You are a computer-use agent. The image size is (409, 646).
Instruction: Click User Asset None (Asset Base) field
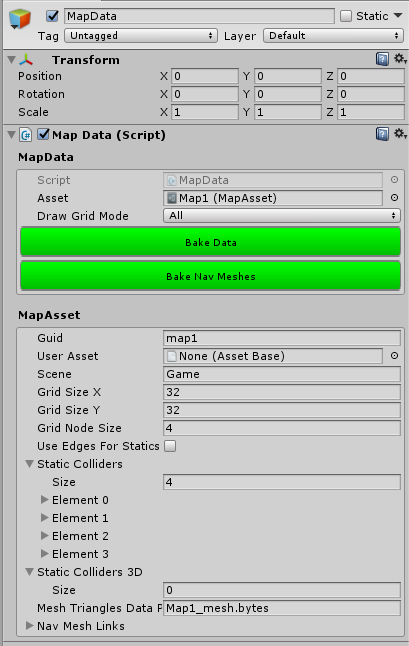[x=273, y=356]
